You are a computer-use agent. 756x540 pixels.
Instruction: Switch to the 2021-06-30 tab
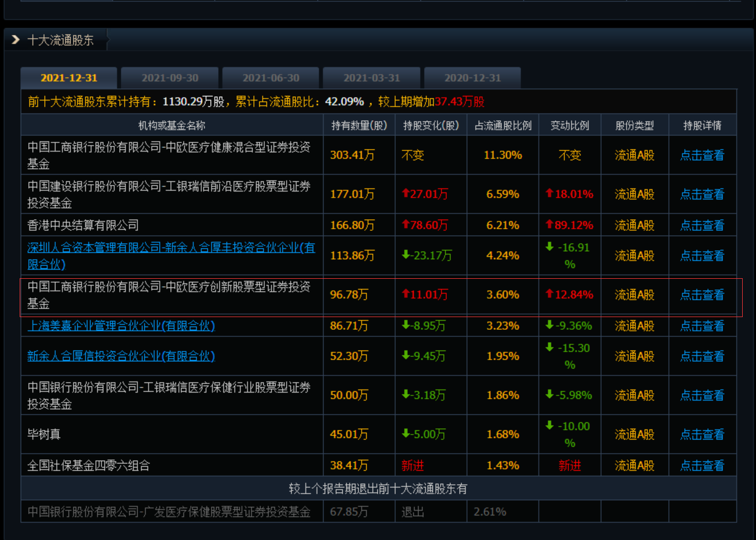[x=271, y=78]
